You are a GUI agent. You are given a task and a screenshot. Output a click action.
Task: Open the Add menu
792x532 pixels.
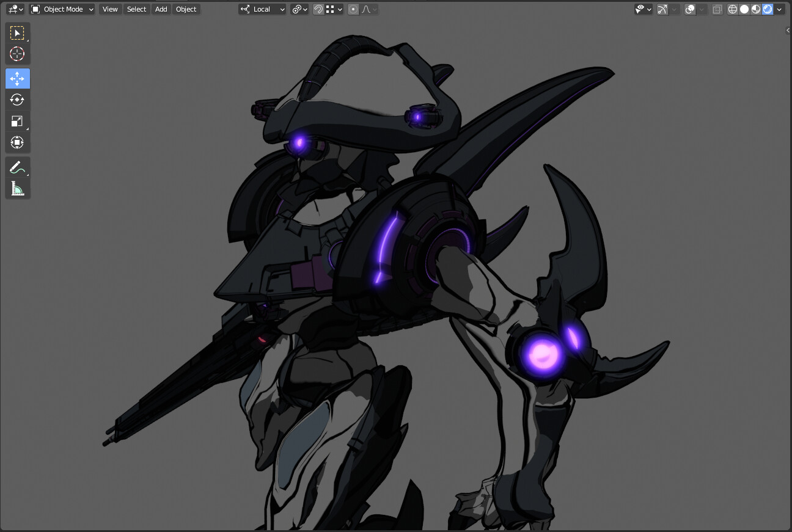coord(161,9)
